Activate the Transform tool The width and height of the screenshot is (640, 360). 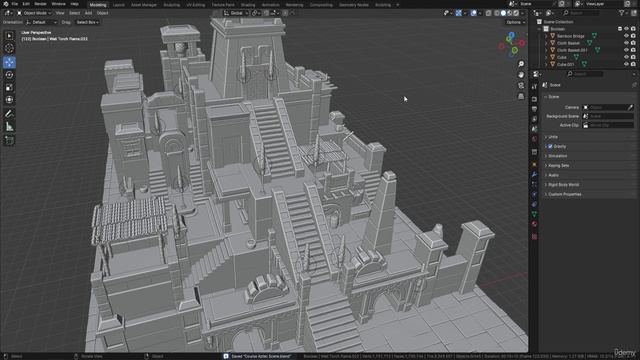click(x=9, y=100)
